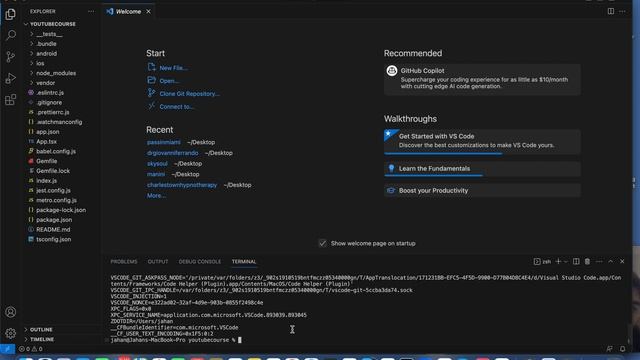Open Get Started with VS Code walkthrough
This screenshot has height=360, width=640.
click(x=482, y=142)
